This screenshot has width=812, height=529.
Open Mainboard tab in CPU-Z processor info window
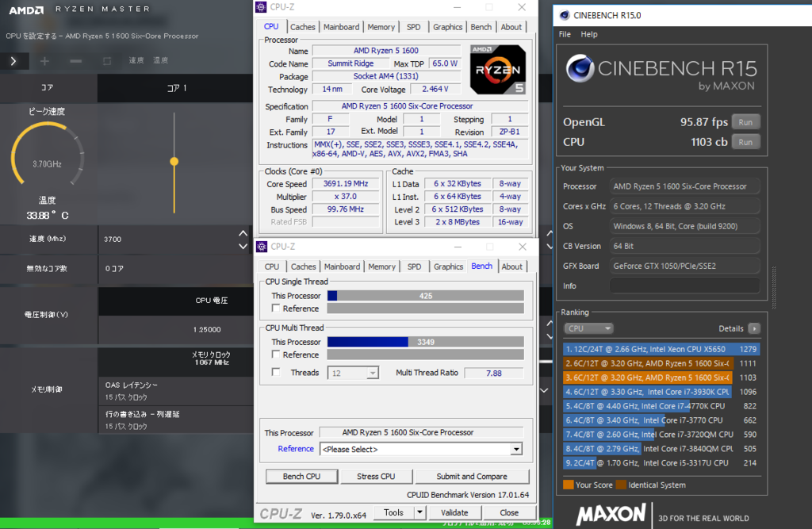pos(341,27)
